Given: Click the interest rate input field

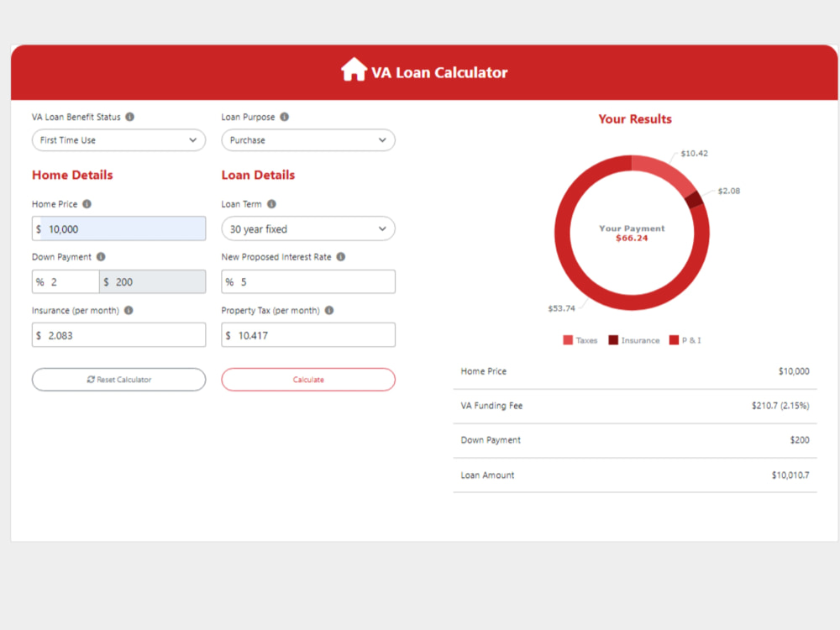Looking at the screenshot, I should [308, 281].
